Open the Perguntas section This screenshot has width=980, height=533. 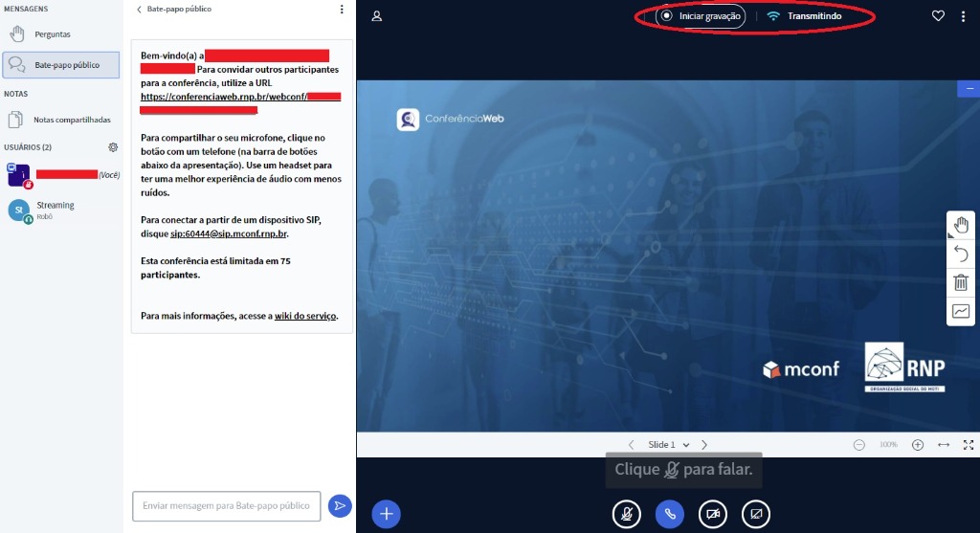point(53,34)
